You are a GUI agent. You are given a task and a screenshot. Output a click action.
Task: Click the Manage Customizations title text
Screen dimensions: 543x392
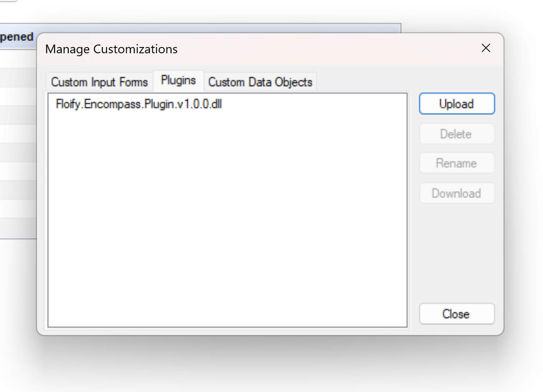click(x=111, y=49)
